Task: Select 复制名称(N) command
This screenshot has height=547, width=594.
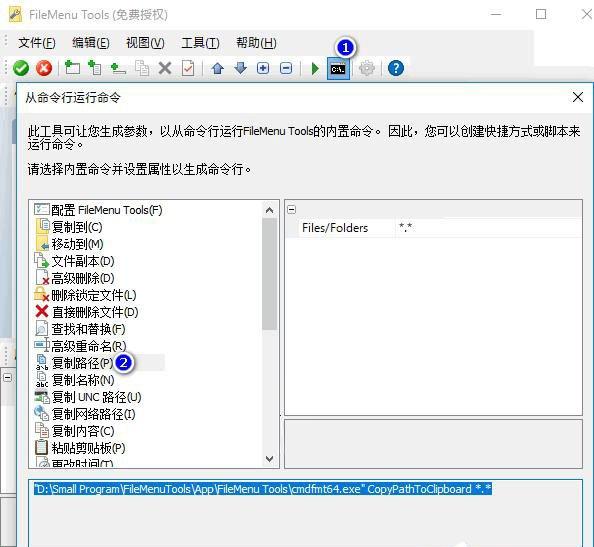Action: coord(74,380)
